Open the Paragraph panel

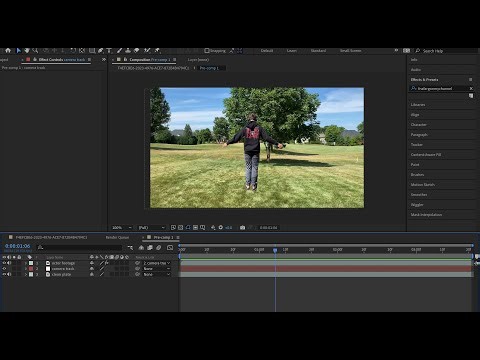pos(419,135)
